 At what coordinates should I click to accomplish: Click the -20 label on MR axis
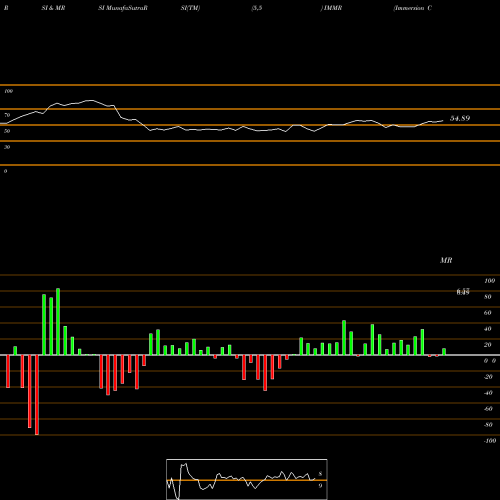488,377
